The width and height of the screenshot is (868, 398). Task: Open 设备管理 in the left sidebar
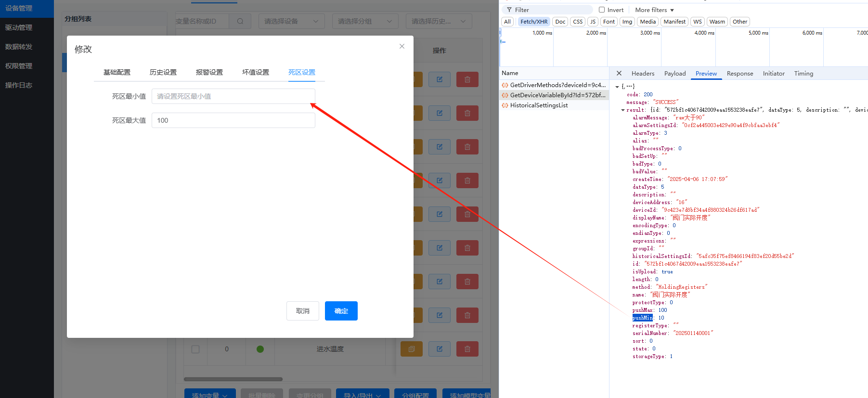pyautogui.click(x=27, y=8)
